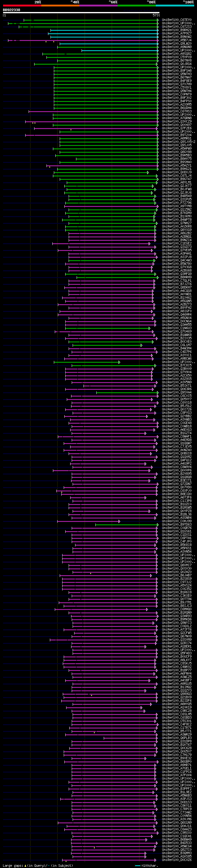
Task: Select hit UniRef100_B6TNV8
Action: coord(177,61)
